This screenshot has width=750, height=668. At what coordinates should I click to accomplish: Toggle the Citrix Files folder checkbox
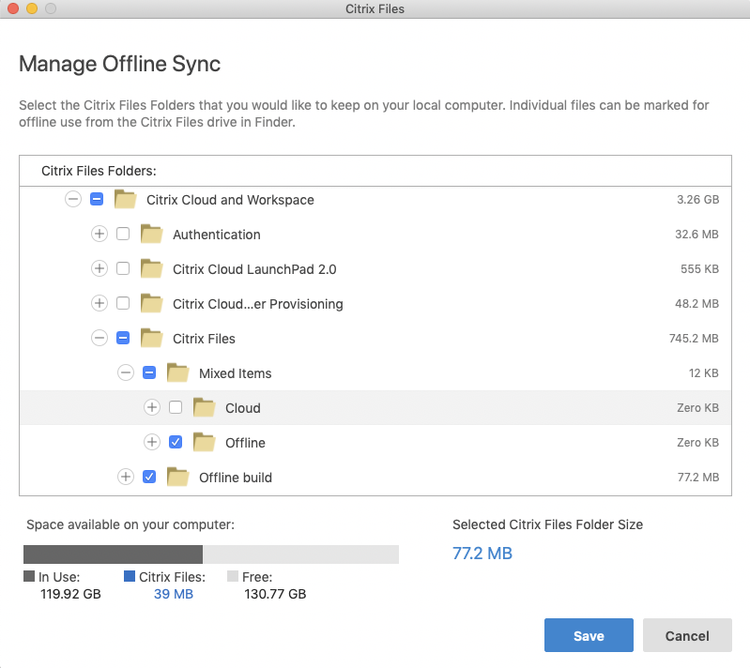tap(123, 338)
